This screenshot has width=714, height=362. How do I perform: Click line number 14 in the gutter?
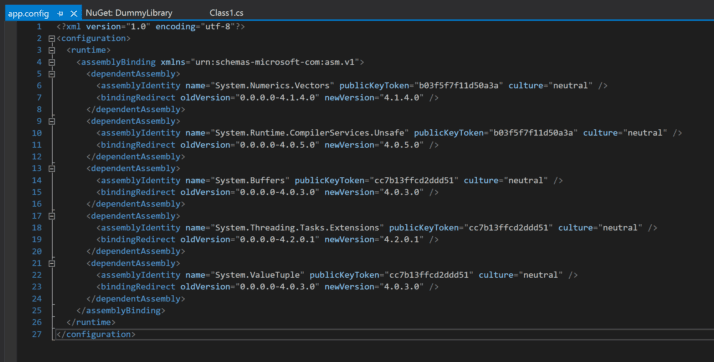(x=37, y=180)
